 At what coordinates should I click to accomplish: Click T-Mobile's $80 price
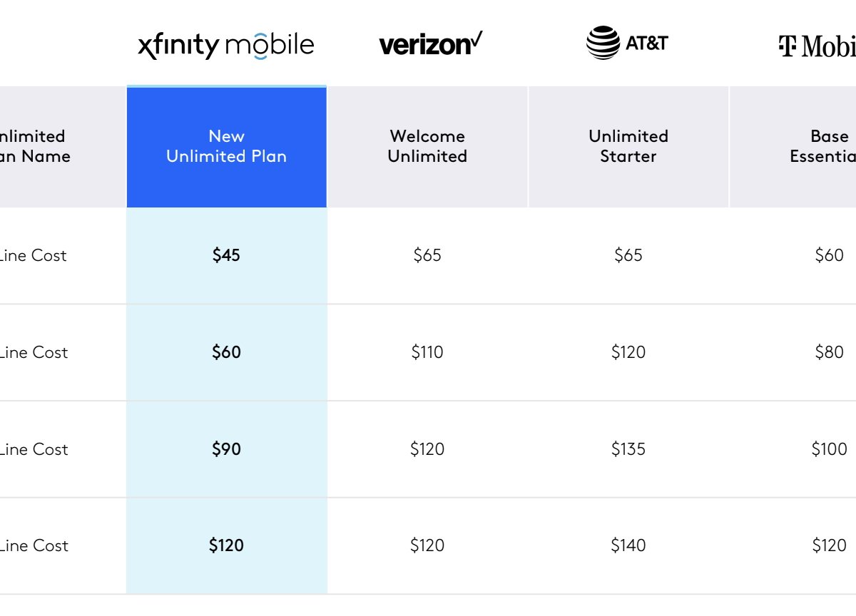pos(829,352)
